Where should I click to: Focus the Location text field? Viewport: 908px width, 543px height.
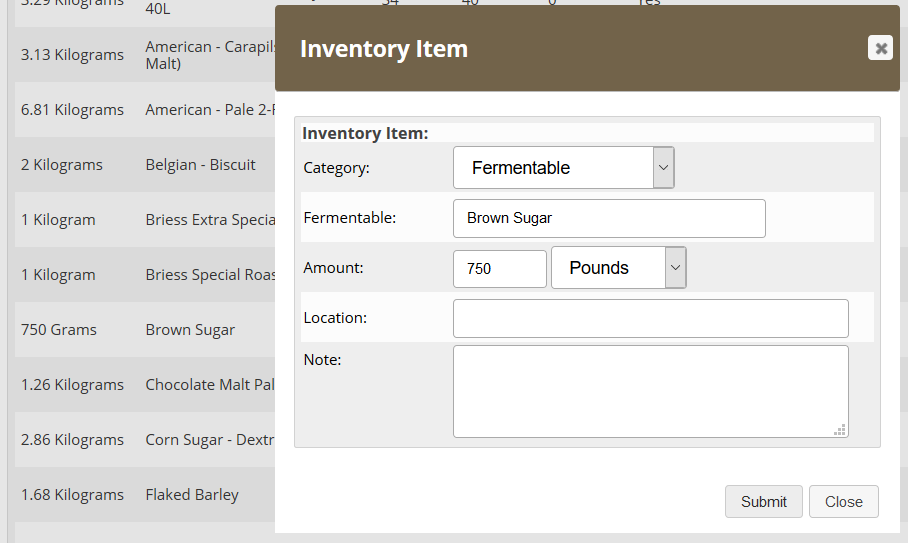[650, 318]
